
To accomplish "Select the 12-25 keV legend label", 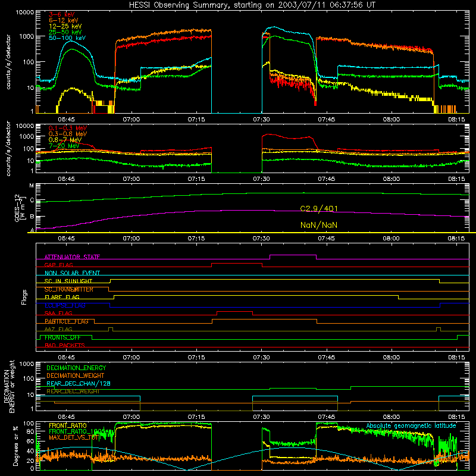I will tap(65, 26).
